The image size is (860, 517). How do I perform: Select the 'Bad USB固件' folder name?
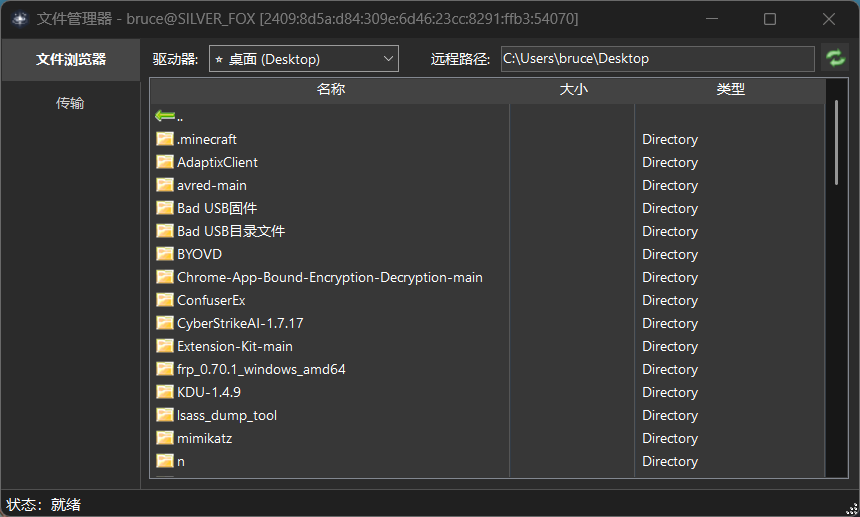pyautogui.click(x=217, y=208)
